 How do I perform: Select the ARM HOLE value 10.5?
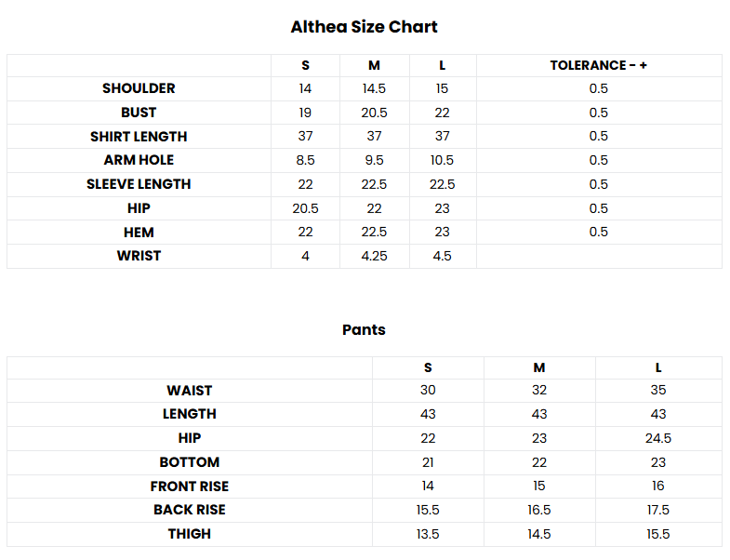click(442, 160)
